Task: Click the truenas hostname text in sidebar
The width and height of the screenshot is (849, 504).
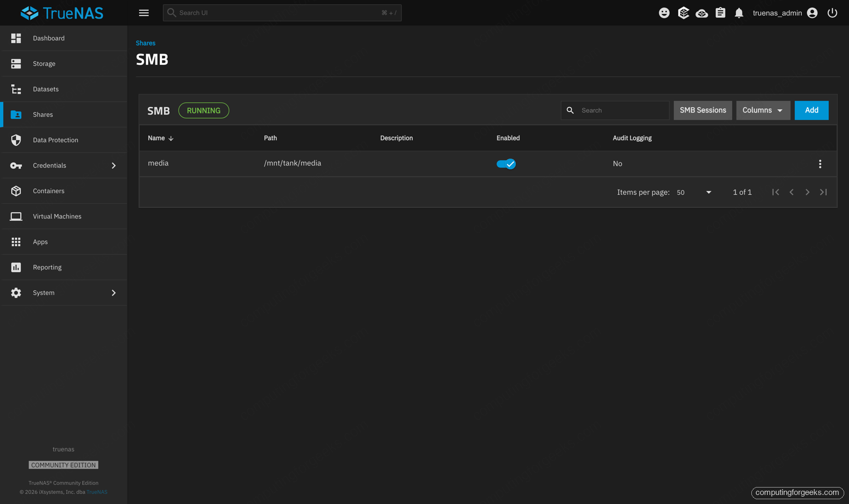Action: 63,449
